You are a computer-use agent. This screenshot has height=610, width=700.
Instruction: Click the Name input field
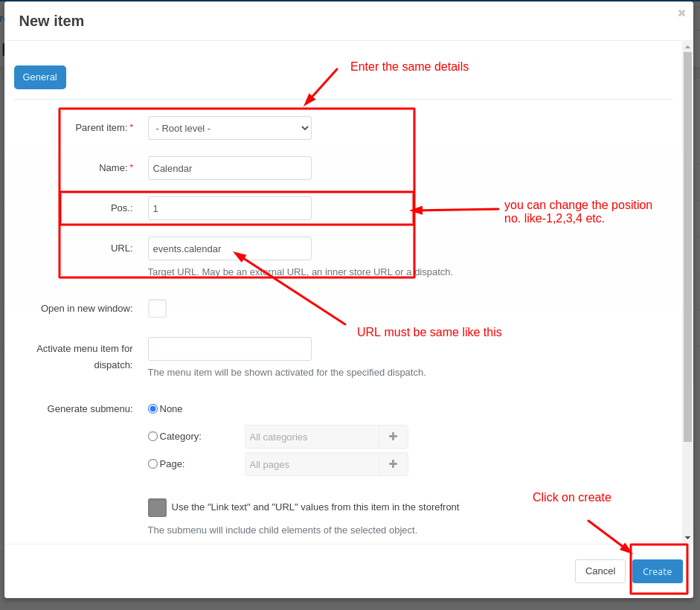[229, 168]
